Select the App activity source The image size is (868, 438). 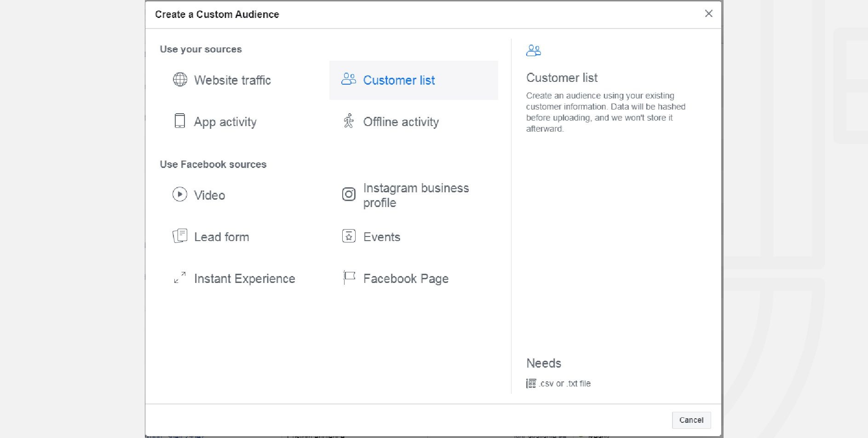225,122
